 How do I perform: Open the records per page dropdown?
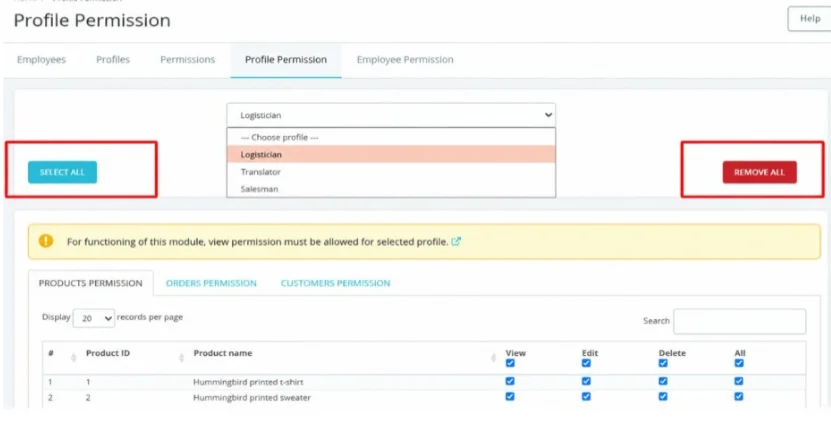point(94,318)
